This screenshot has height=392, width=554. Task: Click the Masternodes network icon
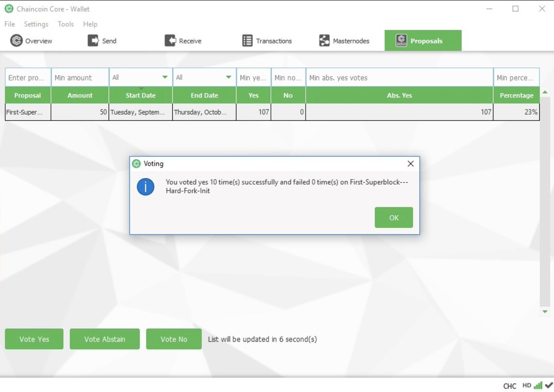(325, 41)
